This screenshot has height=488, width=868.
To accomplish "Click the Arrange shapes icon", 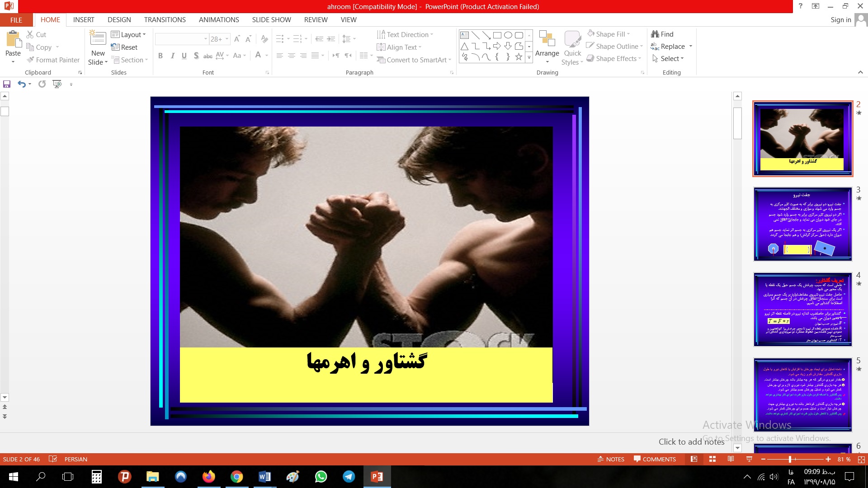I will pyautogui.click(x=547, y=40).
